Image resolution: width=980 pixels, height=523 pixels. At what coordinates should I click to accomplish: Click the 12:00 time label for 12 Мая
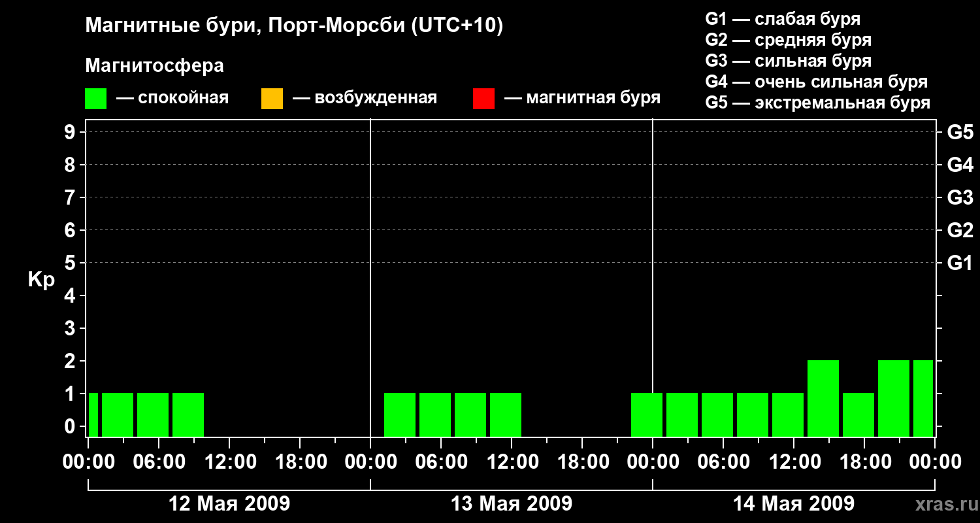[229, 462]
